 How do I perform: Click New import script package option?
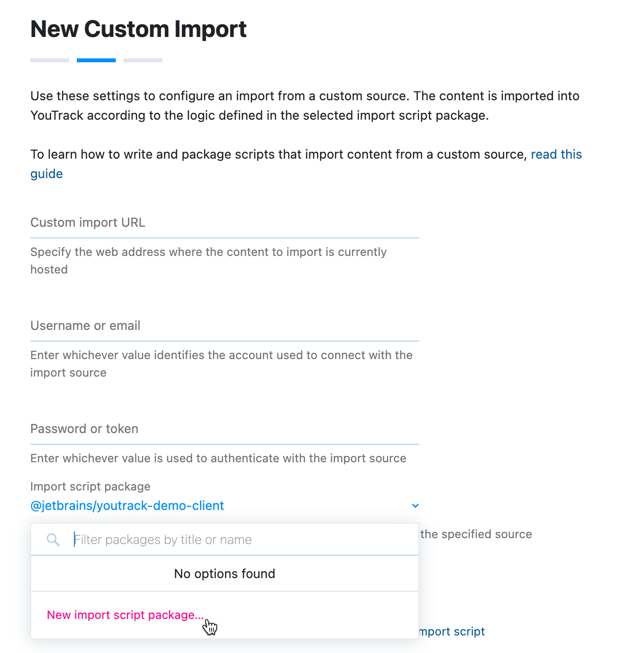pos(125,615)
